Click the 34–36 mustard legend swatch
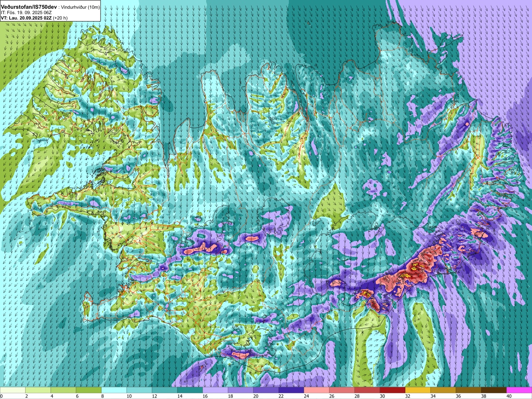 click(443, 390)
